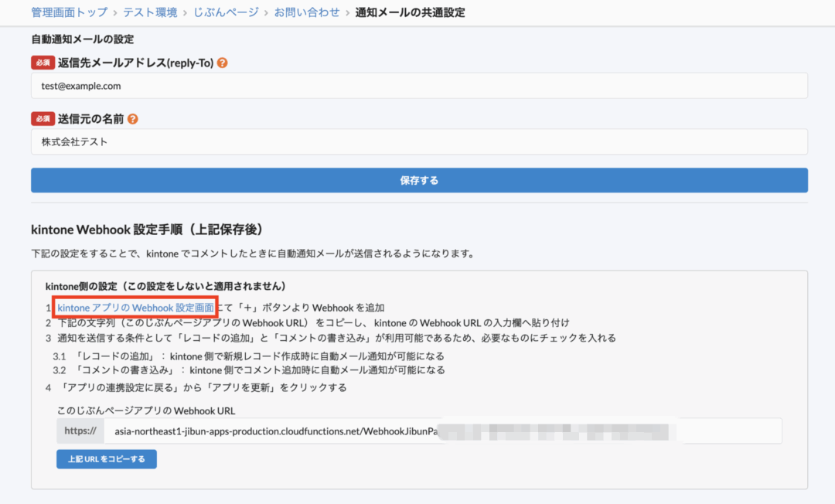Click the 返信先メールアドレス(reply-To) field label
This screenshot has height=504, width=835.
135,63
